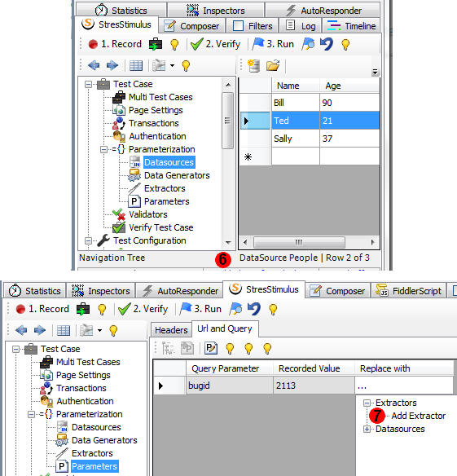Switch to the Headers tab
This screenshot has height=476, width=457.
click(x=171, y=329)
